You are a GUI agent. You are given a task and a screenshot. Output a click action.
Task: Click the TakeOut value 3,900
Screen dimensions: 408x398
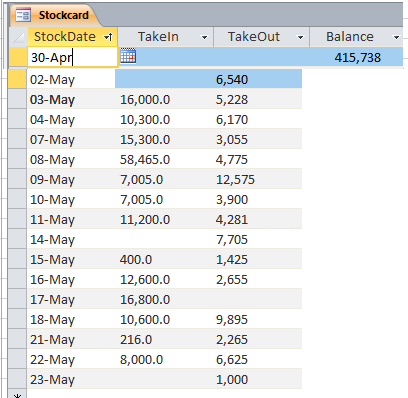[x=232, y=200]
